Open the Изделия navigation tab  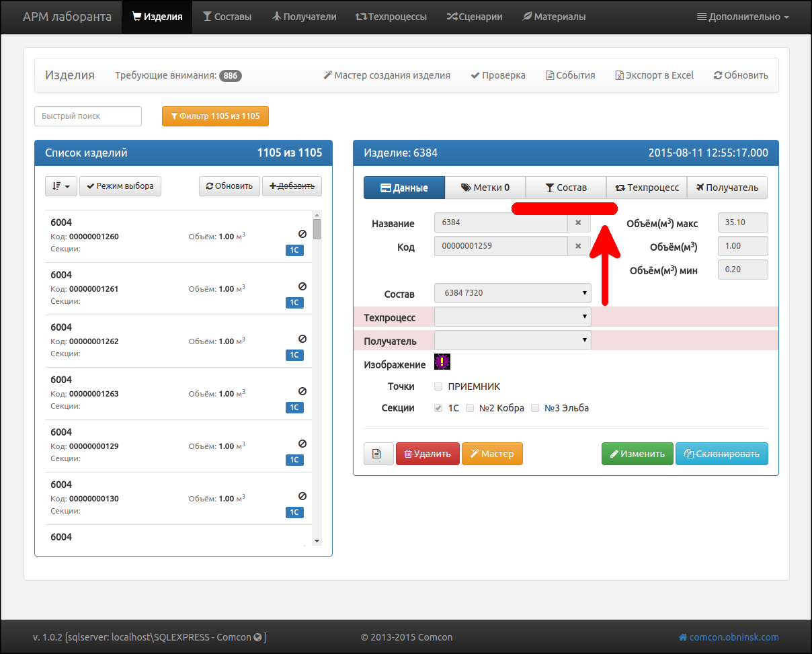click(x=157, y=17)
